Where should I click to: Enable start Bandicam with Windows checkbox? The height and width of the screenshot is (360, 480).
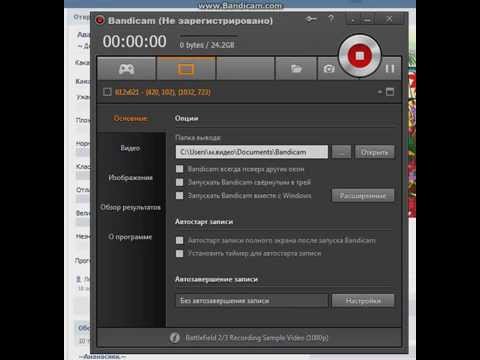pos(180,196)
